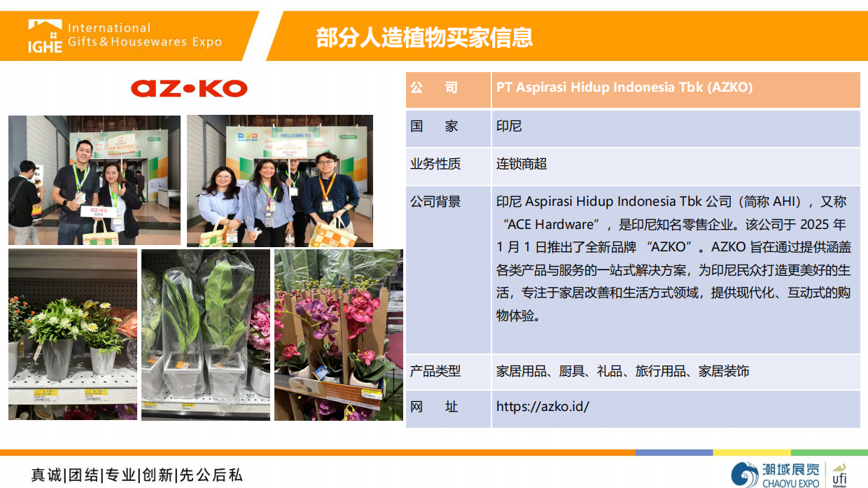Click the 国家 label cell
Image resolution: width=868 pixels, height=488 pixels.
pos(448,127)
